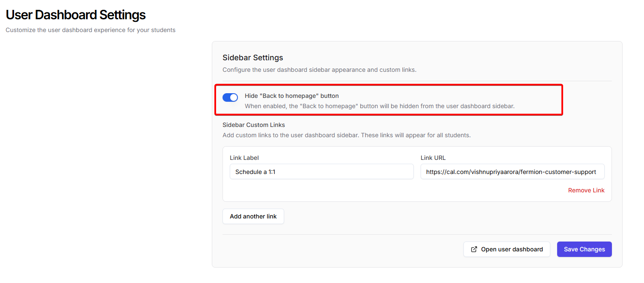Click the white knob on the blue toggle

233,97
